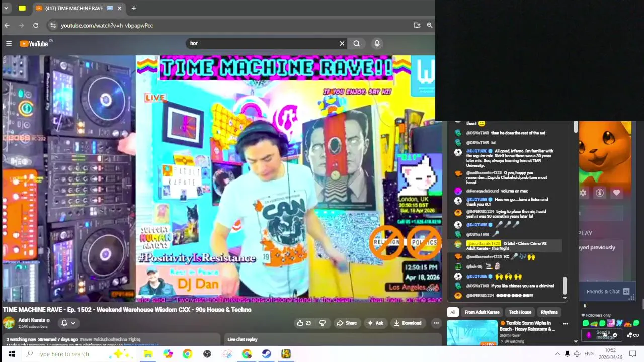Click the Ask button
The width and height of the screenshot is (644, 362).
tap(375, 323)
